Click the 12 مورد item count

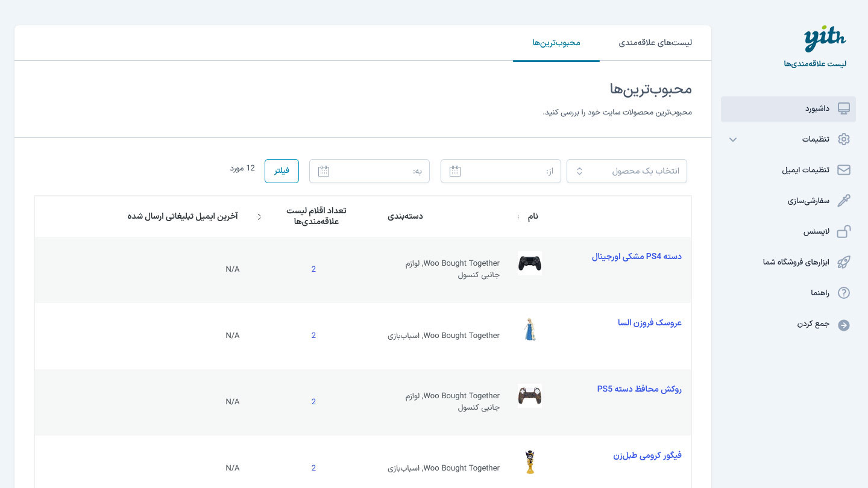coord(242,168)
